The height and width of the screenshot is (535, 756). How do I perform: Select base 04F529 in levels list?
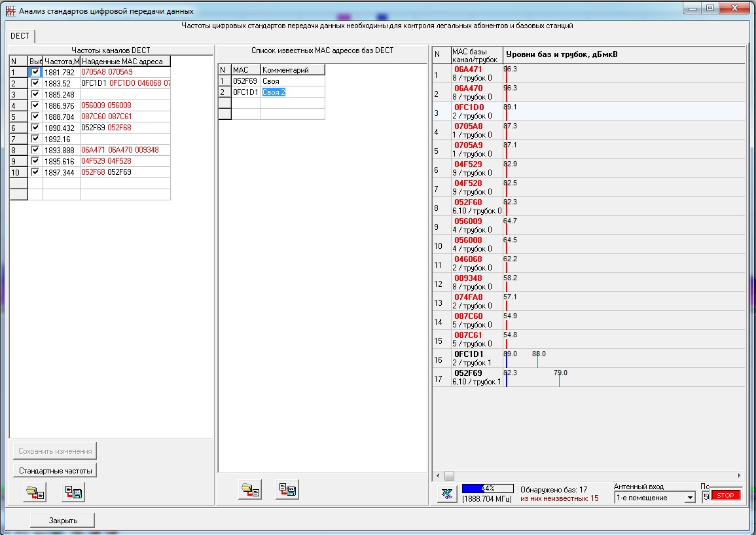coord(588,168)
